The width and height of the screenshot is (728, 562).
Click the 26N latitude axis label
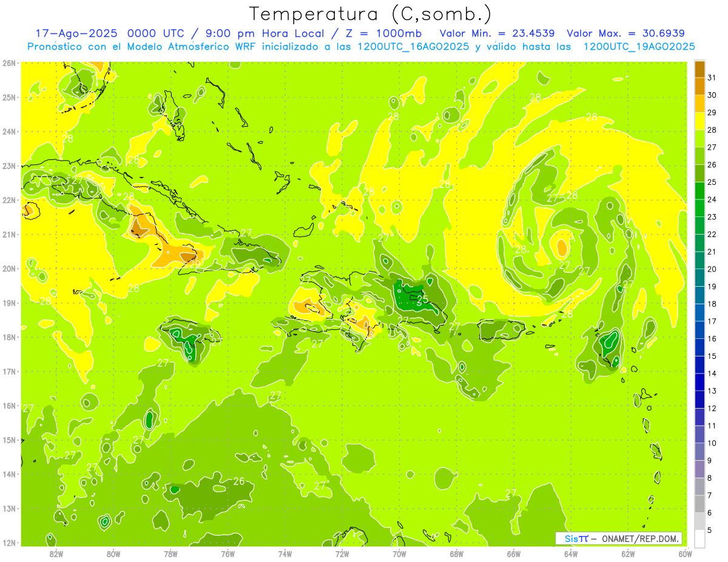click(9, 63)
